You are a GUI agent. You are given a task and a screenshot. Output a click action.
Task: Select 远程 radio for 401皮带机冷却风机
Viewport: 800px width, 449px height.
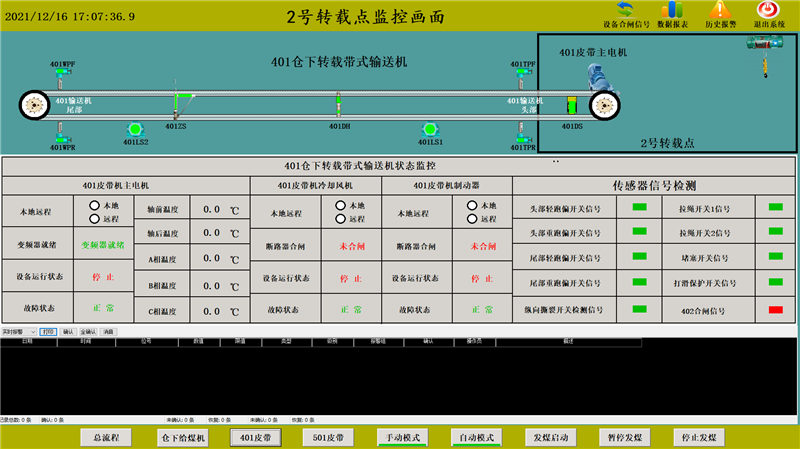coord(341,218)
